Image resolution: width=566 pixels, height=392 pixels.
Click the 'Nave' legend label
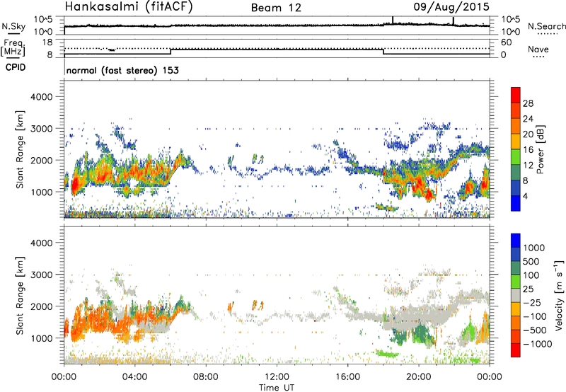pyautogui.click(x=538, y=49)
